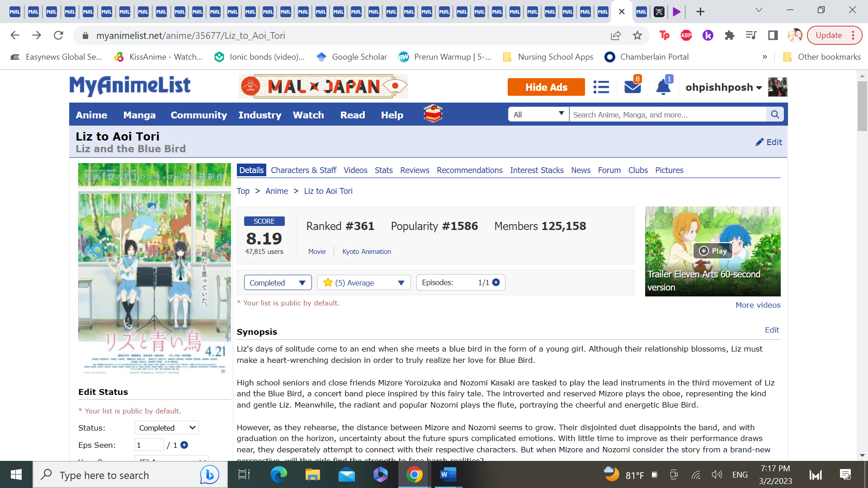Reload the current page
Image resolution: width=868 pixels, height=488 pixels.
coord(58,35)
